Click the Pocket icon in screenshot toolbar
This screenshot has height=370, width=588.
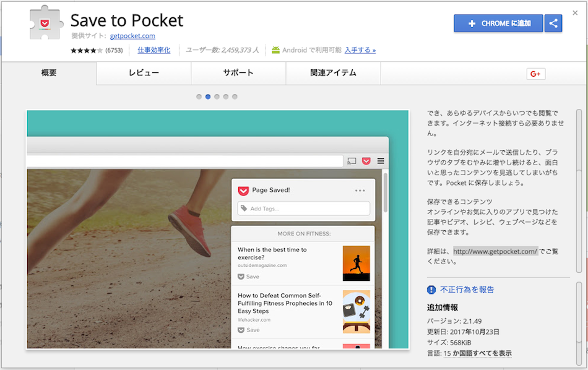pos(366,161)
